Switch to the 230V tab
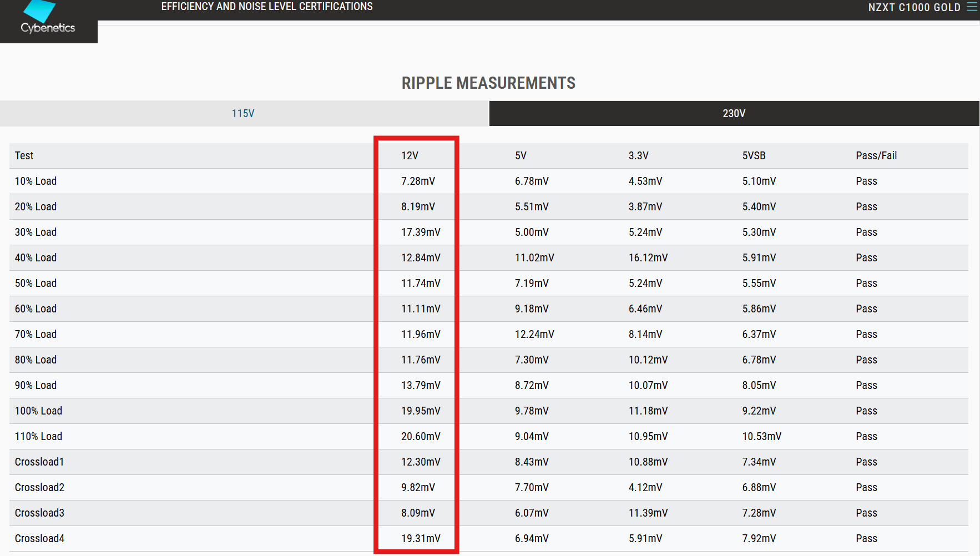The width and height of the screenshot is (980, 556). pos(734,113)
